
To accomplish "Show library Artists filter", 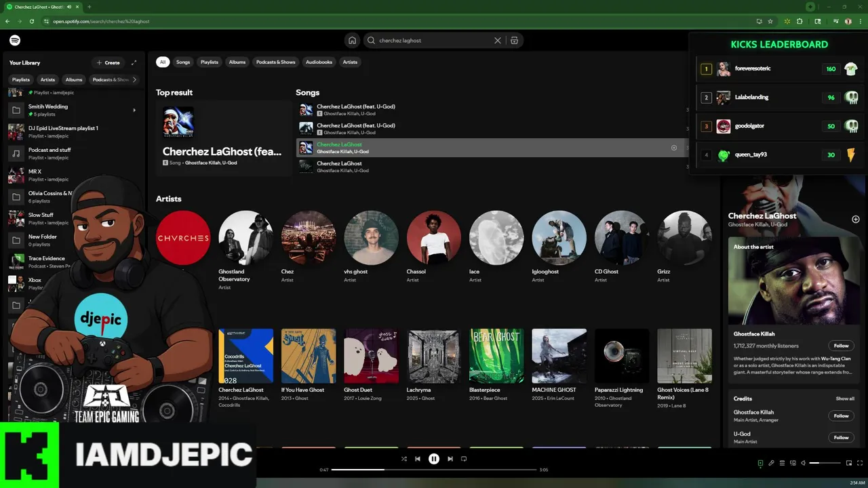I will coord(47,80).
